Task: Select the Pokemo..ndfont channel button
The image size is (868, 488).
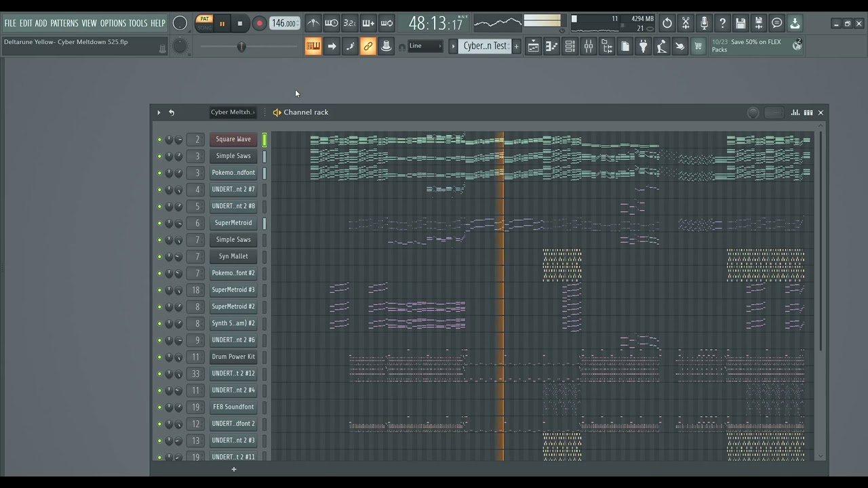Action: click(233, 173)
